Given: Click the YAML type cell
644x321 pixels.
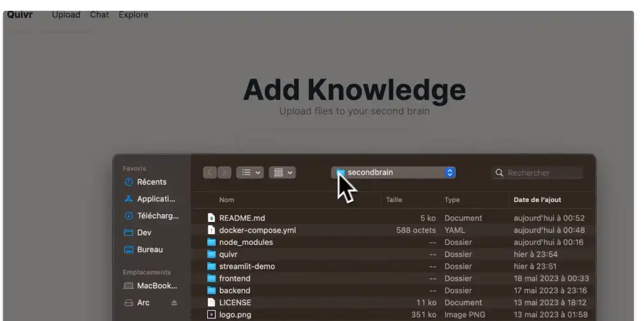Looking at the screenshot, I should (x=455, y=230).
